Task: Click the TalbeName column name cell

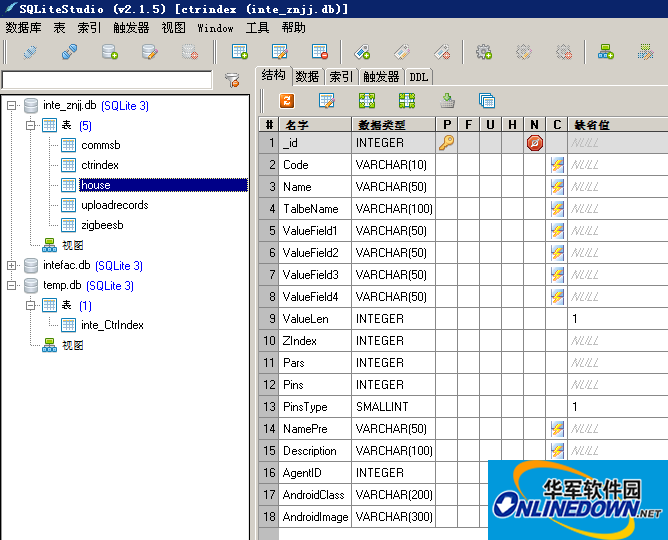Action: 315,209
